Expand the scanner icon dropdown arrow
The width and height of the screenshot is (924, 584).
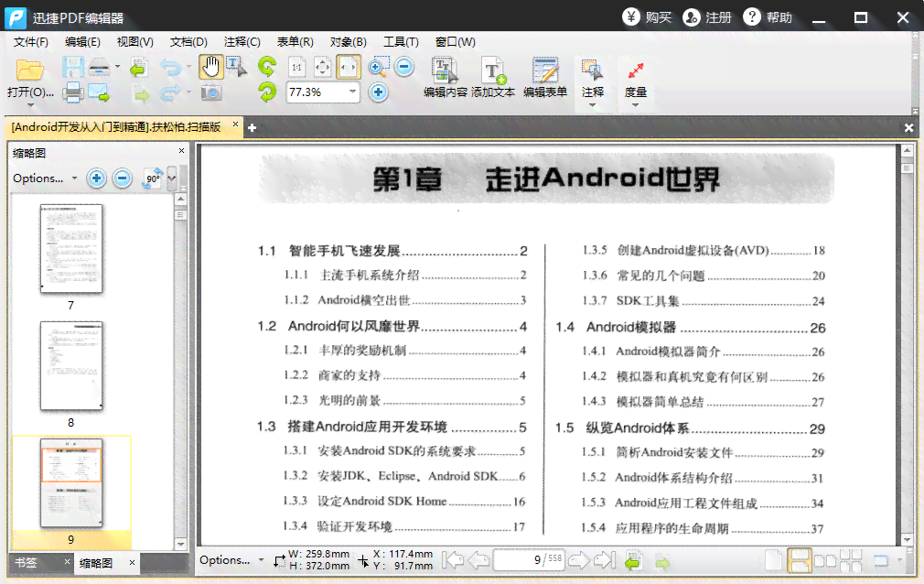pyautogui.click(x=117, y=67)
